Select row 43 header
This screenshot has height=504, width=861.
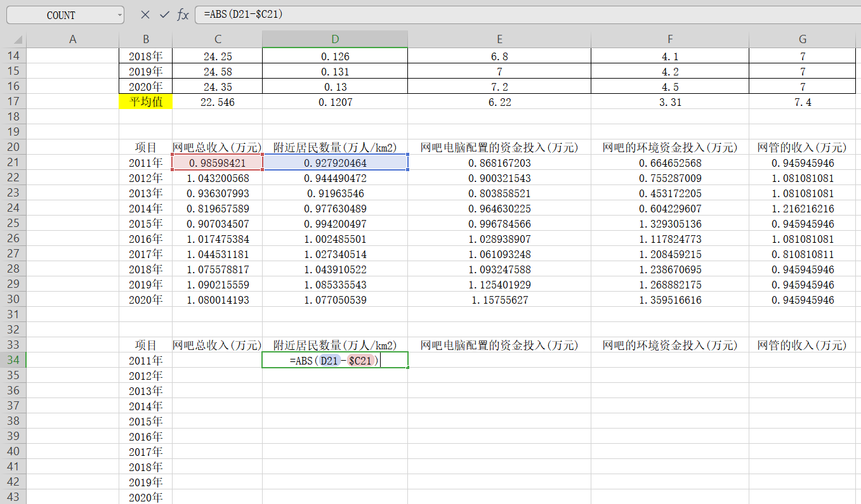coord(13,497)
